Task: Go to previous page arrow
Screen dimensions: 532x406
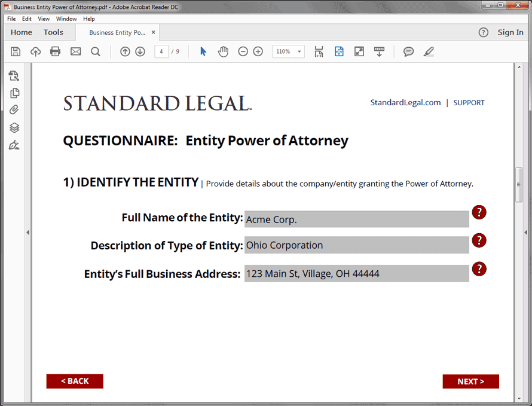Action: [125, 51]
